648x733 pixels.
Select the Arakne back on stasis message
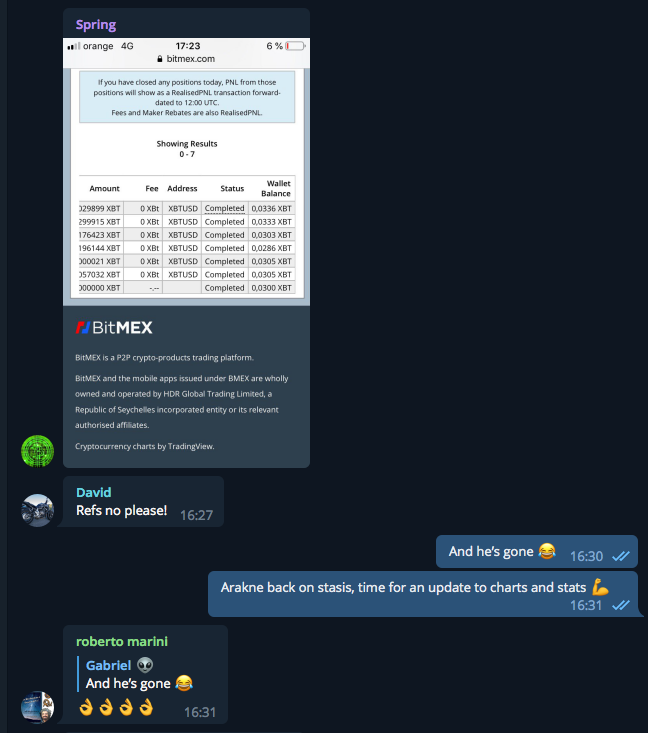click(423, 594)
